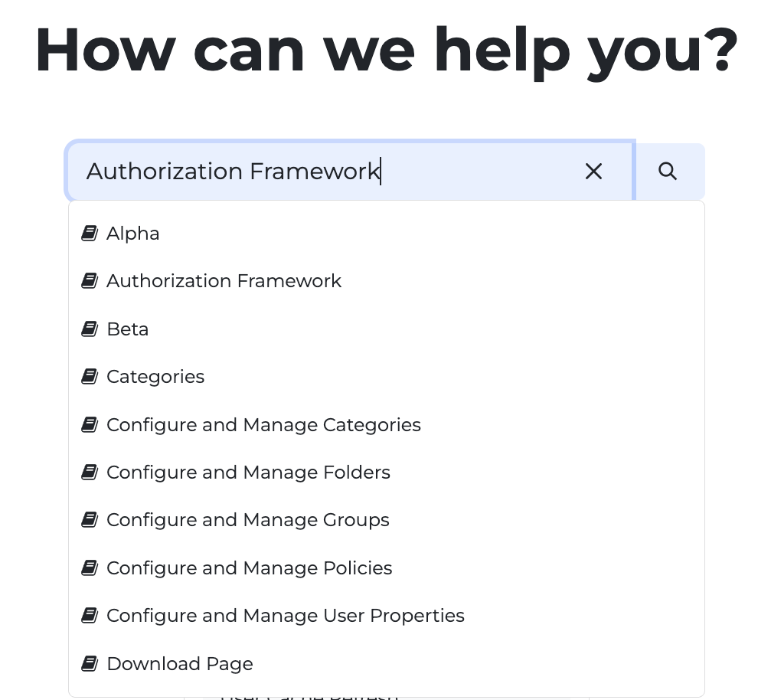Screen dimensions: 758x700
Task: Select the Categories suggestion
Action: [x=155, y=377]
